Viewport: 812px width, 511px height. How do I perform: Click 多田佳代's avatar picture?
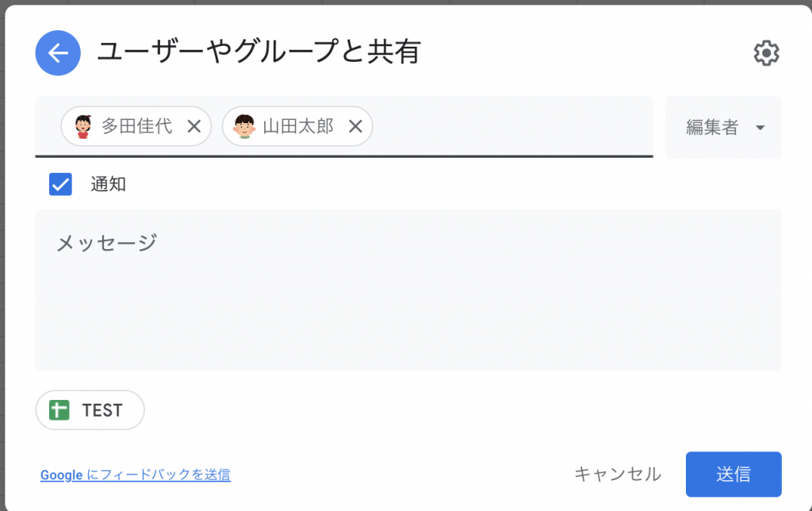click(82, 126)
